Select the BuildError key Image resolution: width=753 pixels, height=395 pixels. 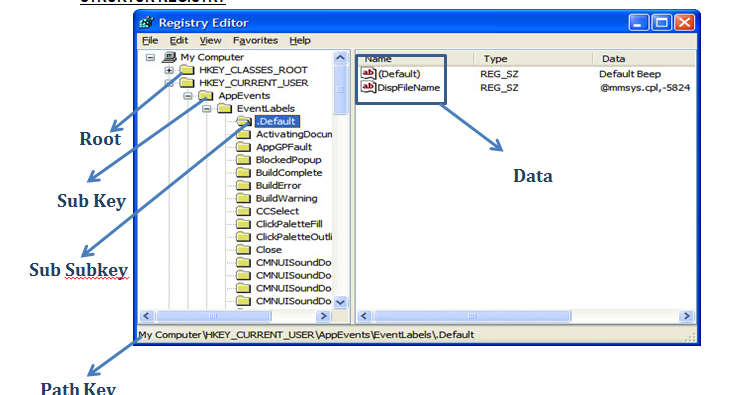pos(279,186)
